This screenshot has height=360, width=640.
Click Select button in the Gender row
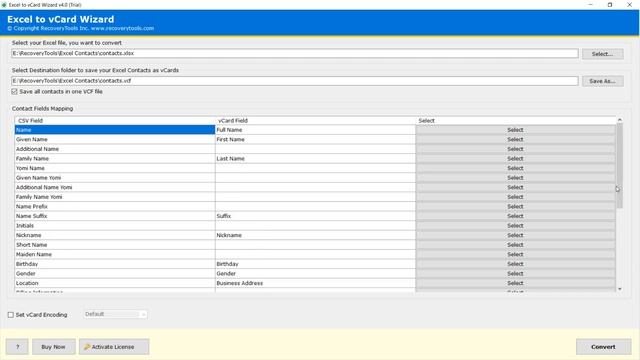tap(516, 274)
